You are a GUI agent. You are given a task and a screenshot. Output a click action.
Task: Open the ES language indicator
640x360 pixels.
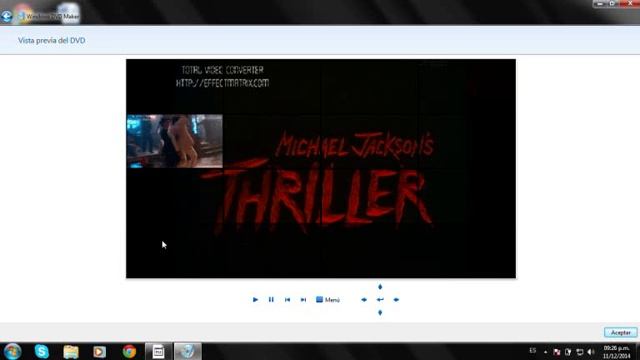[x=533, y=351]
